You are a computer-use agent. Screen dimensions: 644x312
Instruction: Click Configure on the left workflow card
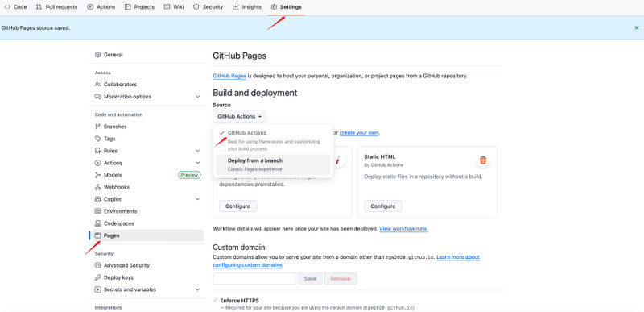coord(237,206)
